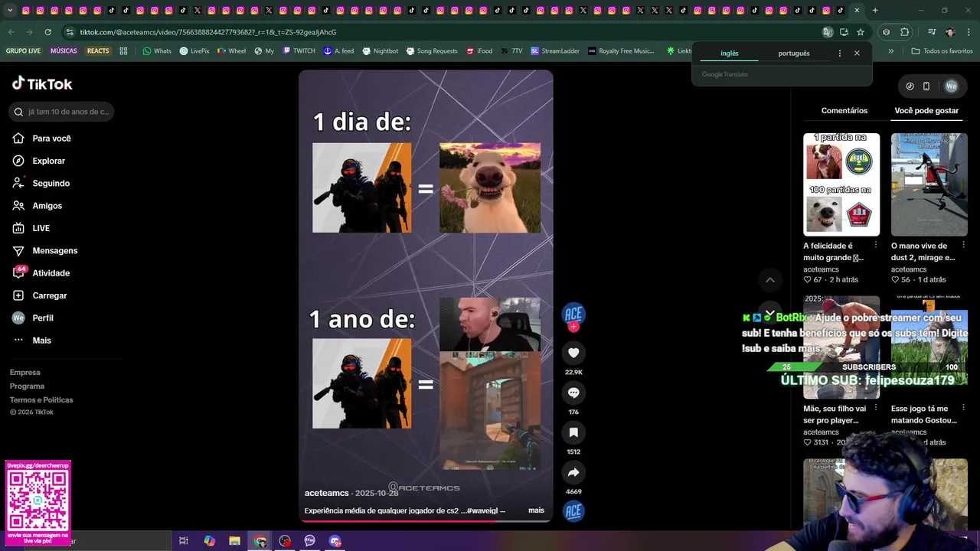Screen dimensions: 980x551
Task: Go to previous video arrow
Action: point(770,280)
